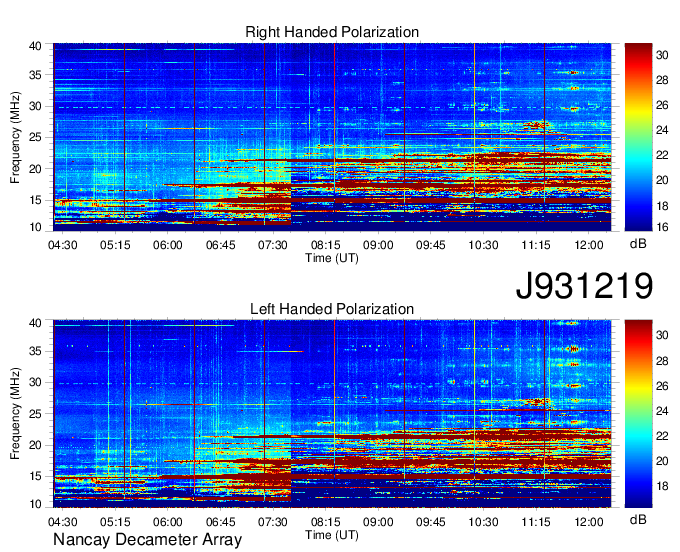This screenshot has height=552, width=680.
Task: Click the Left Handed Polarization spectrogram
Action: click(x=332, y=414)
